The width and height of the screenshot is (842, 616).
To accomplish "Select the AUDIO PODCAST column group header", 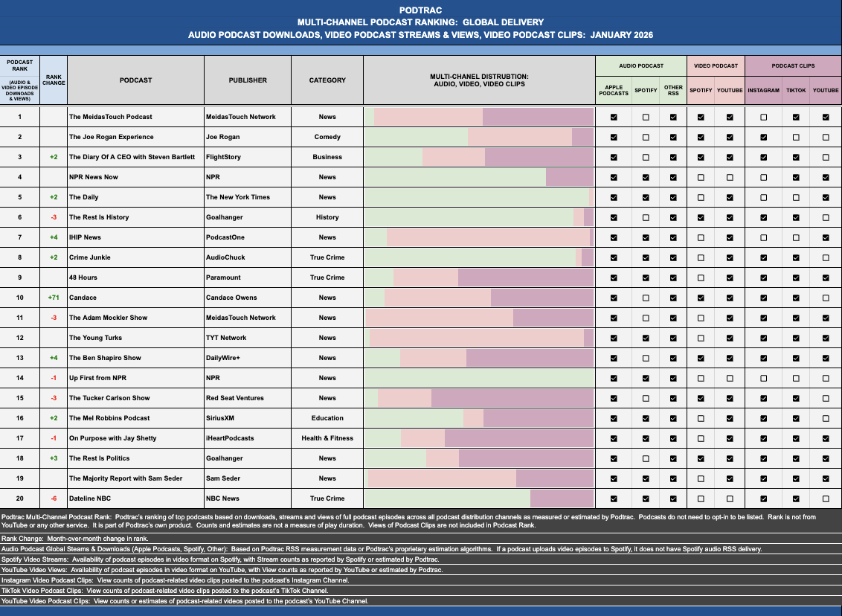I will click(640, 65).
